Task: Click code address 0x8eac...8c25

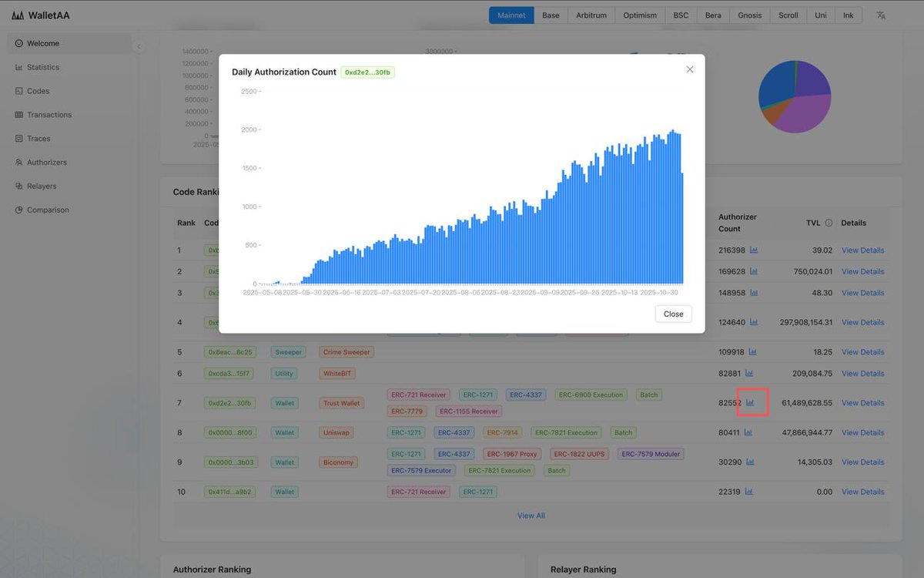Action: (229, 352)
